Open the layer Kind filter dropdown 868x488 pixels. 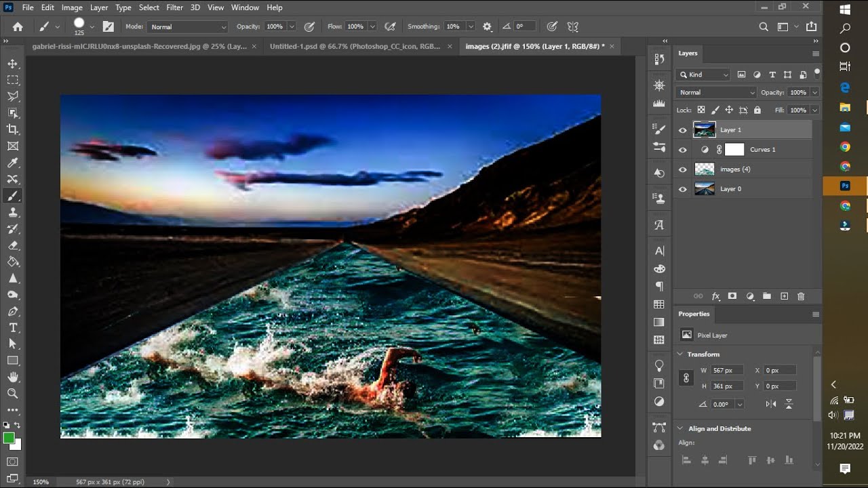pyautogui.click(x=703, y=75)
